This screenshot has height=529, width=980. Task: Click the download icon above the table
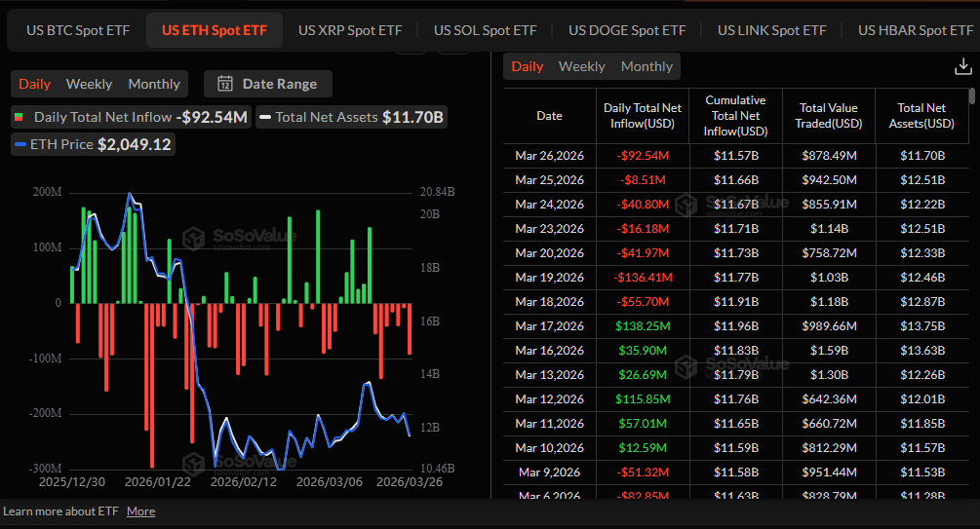(x=963, y=66)
